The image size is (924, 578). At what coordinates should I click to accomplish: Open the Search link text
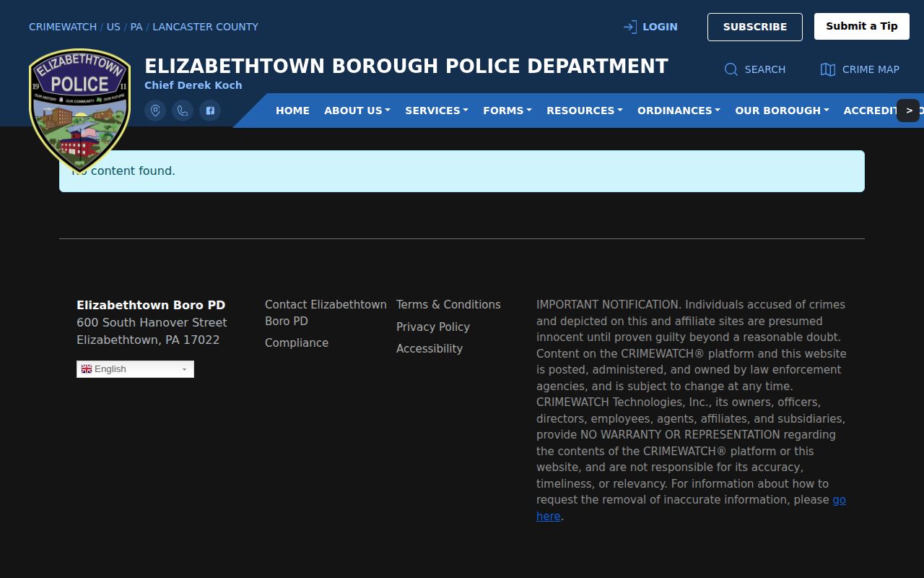(x=765, y=69)
